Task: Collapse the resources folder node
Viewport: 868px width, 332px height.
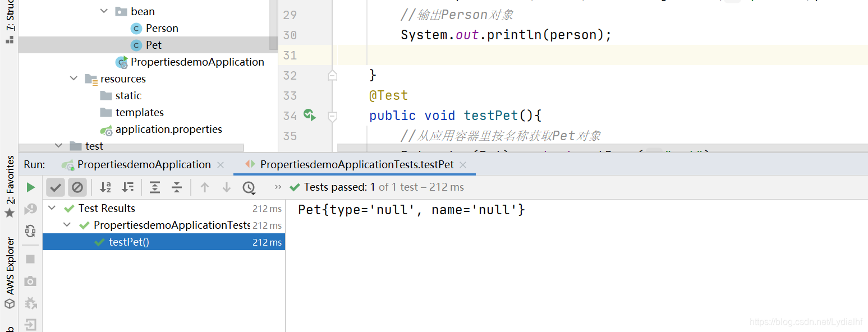Action: [74, 79]
